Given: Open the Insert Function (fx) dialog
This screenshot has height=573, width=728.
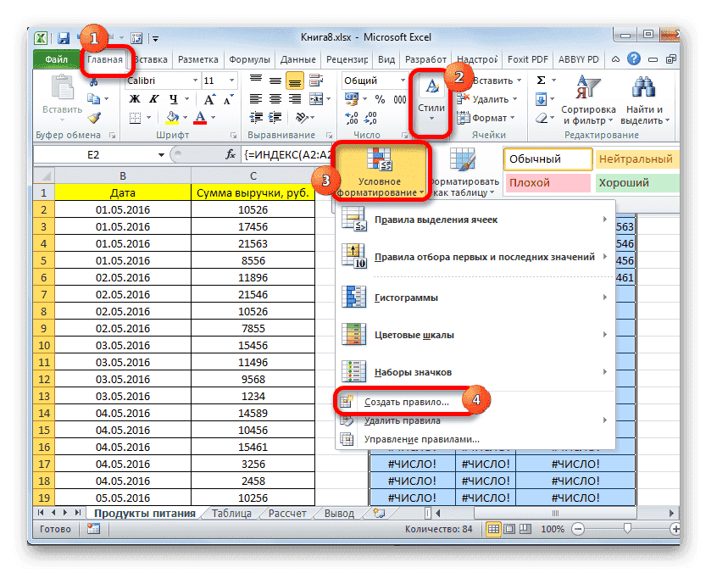Looking at the screenshot, I should [229, 154].
